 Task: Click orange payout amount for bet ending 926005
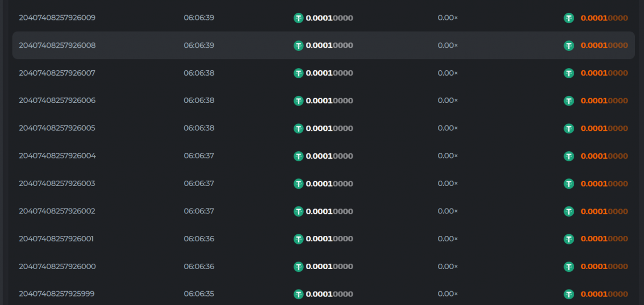click(x=604, y=128)
